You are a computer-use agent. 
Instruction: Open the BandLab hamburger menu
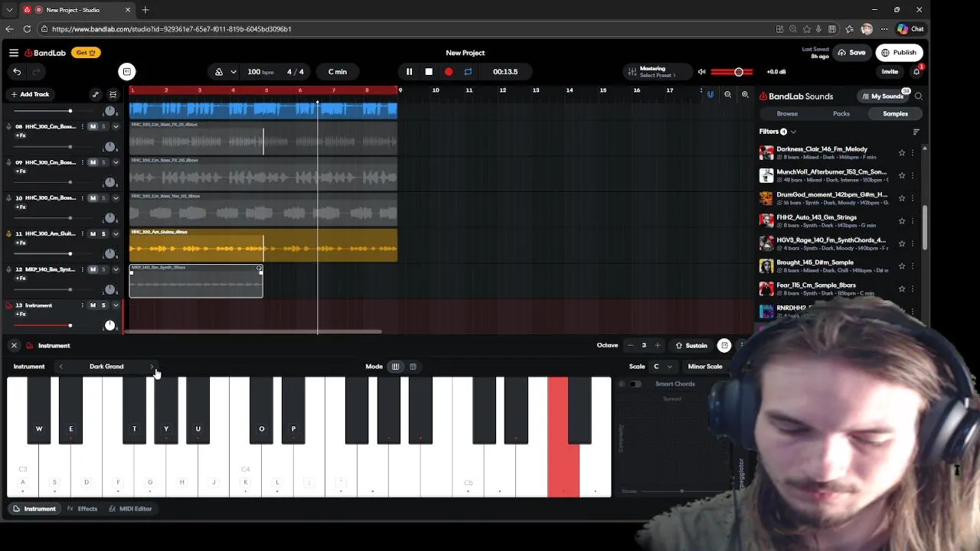[14, 53]
